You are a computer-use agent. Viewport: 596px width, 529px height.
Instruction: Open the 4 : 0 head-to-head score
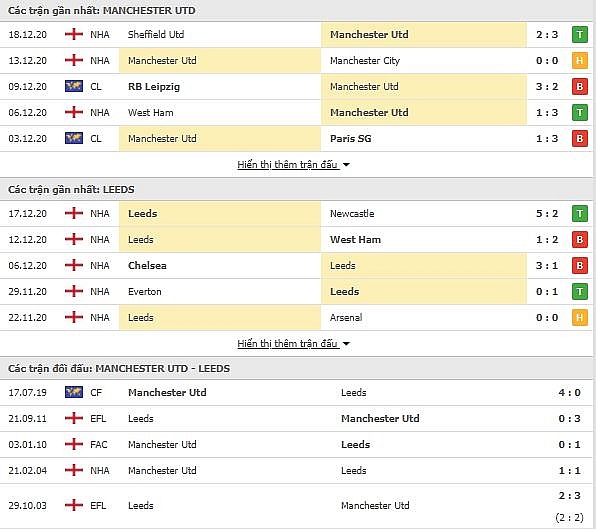(x=569, y=393)
